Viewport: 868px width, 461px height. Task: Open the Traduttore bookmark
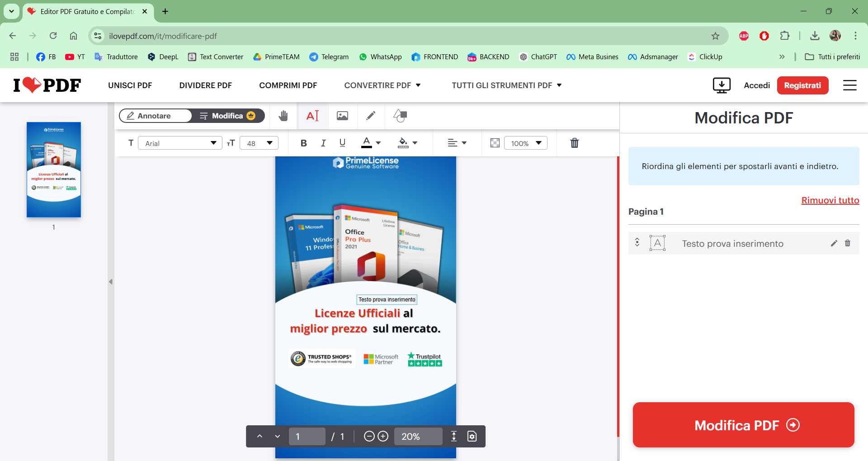coord(116,56)
